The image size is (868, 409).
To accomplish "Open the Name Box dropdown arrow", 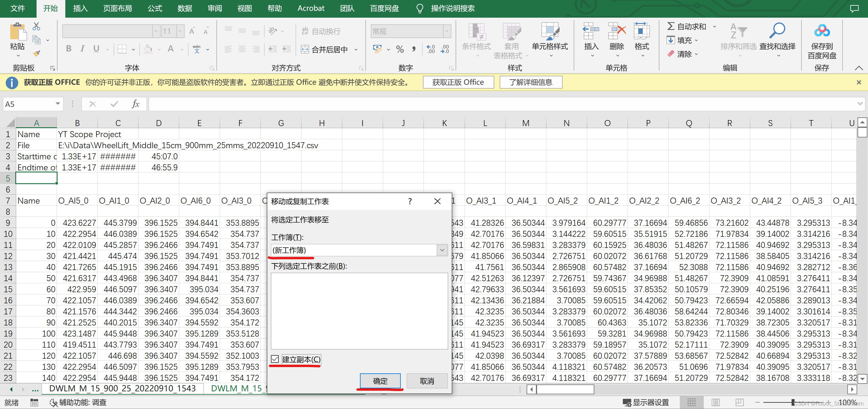I will click(x=57, y=104).
